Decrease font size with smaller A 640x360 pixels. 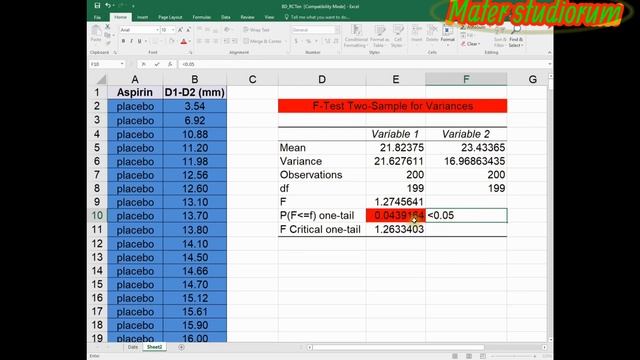click(188, 30)
